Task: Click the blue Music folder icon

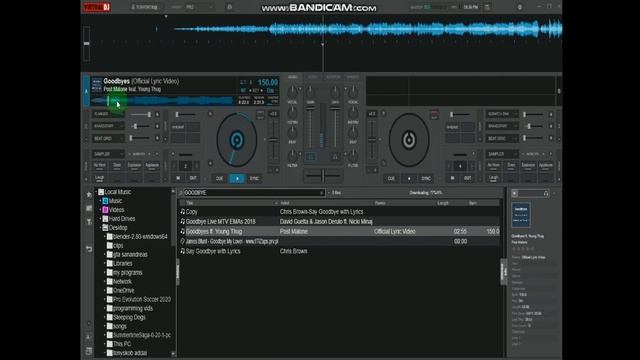Action: pyautogui.click(x=105, y=201)
